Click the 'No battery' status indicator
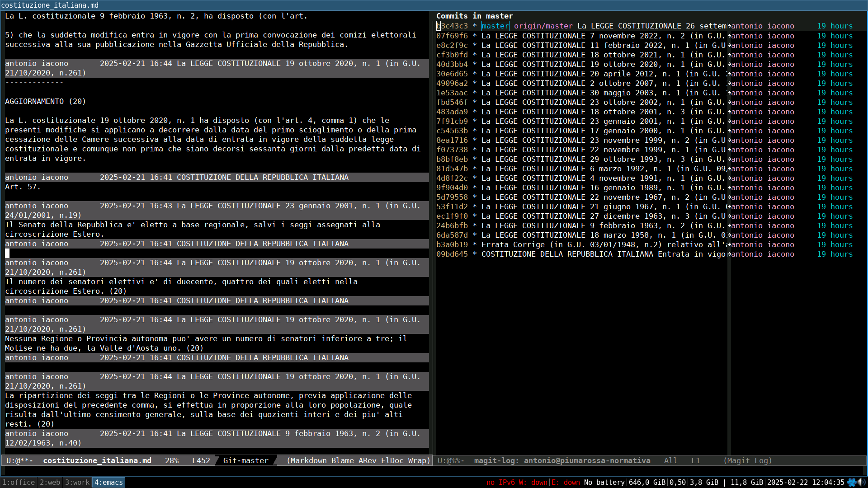868x488 pixels. click(x=604, y=482)
